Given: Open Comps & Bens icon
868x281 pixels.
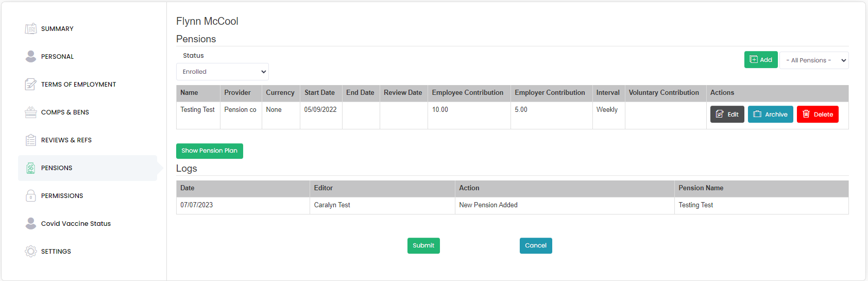Looking at the screenshot, I should click(31, 112).
